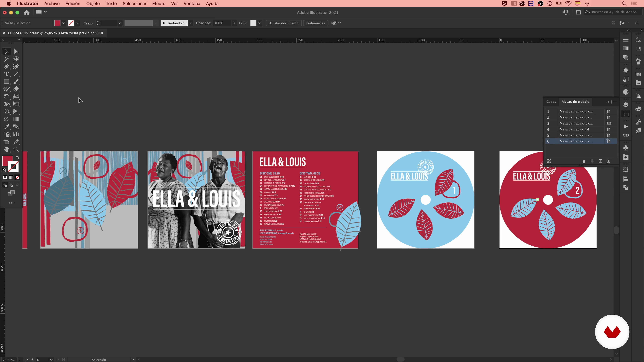
Task: Select the Artboard tool
Action: [x=7, y=142]
